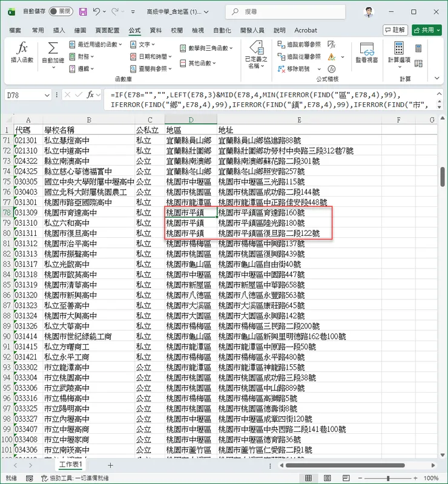Click the vertical scrollbar thumb
Screen dimensions: 448x484
(443, 177)
